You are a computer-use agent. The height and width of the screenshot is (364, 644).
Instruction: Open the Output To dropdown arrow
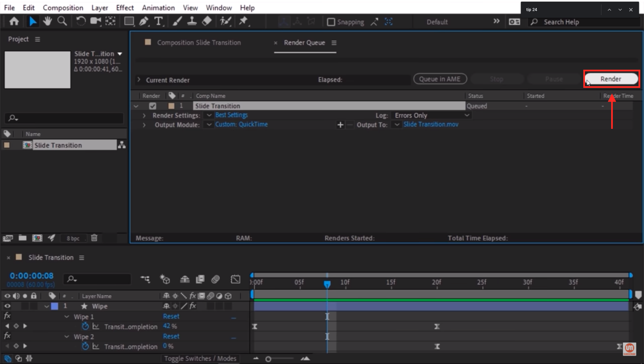397,124
